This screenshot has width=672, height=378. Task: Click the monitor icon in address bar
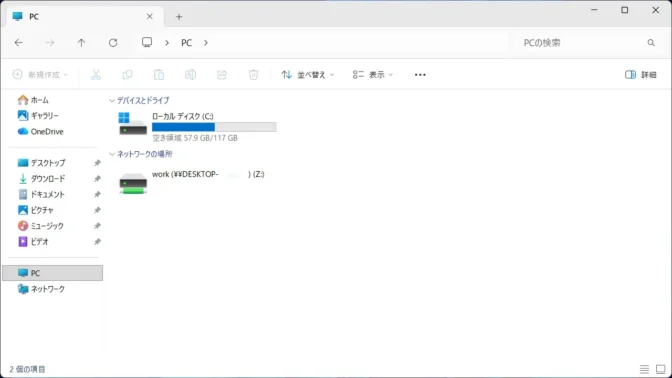[147, 42]
